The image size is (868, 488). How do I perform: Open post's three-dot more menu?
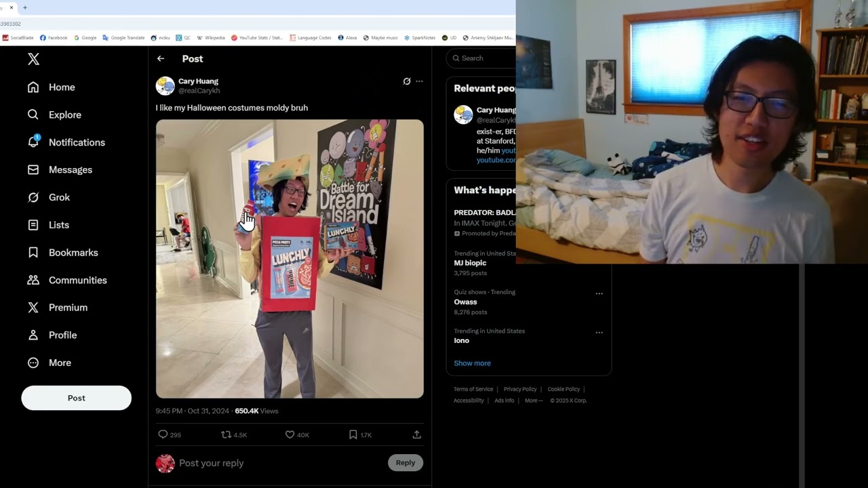pyautogui.click(x=419, y=81)
